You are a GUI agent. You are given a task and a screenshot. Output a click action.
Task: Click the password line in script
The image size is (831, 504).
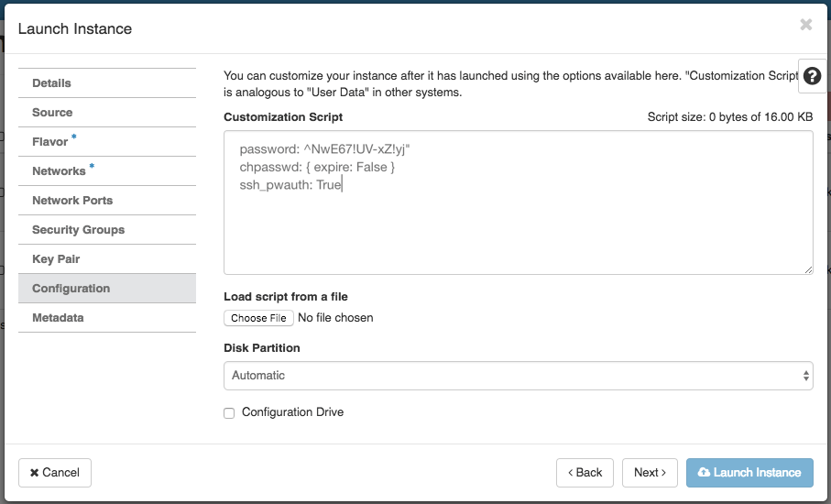324,149
